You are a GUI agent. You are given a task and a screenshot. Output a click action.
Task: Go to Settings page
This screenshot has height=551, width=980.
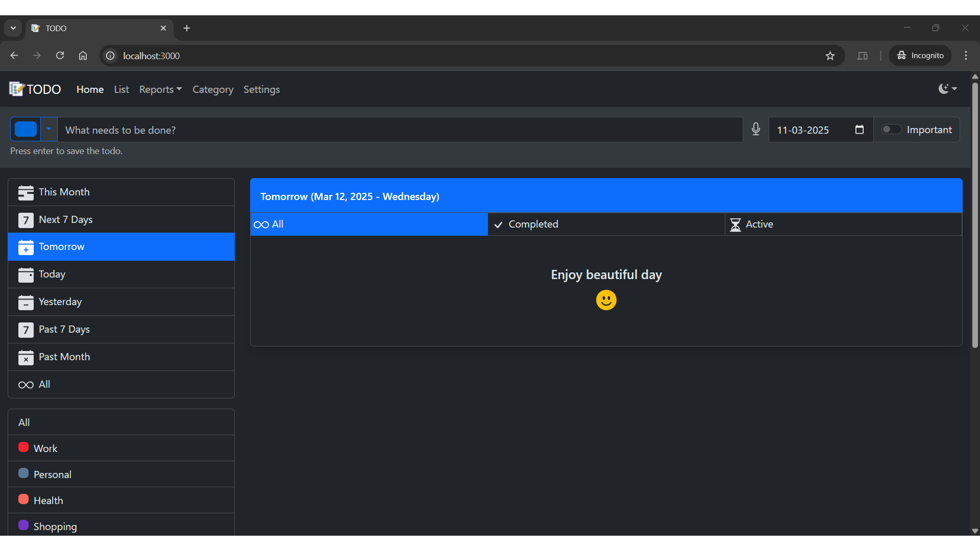(x=261, y=89)
